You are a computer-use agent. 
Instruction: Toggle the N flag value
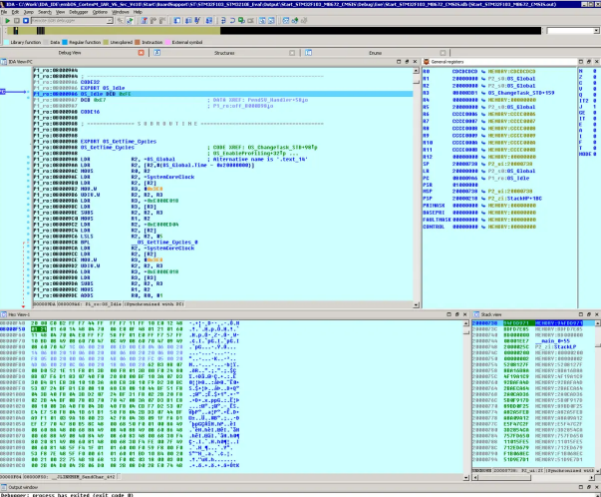point(594,71)
